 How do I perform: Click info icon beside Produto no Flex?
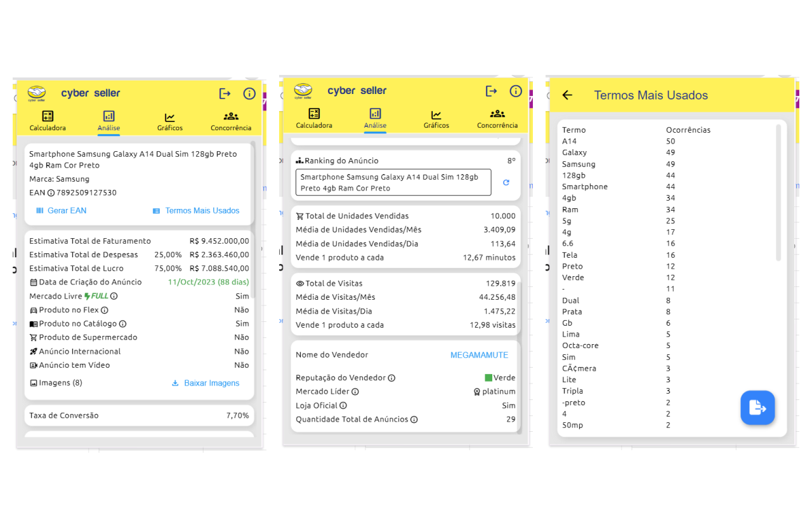pos(105,311)
